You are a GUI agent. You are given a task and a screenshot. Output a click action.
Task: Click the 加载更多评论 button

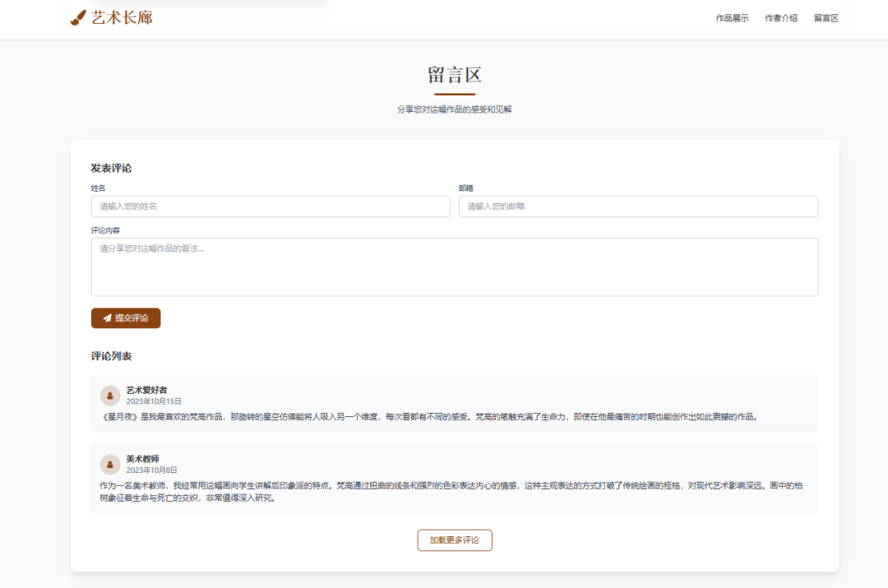click(x=454, y=540)
